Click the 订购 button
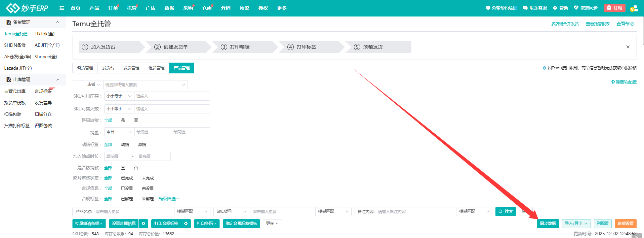This screenshot has width=644, height=238. click(614, 8)
